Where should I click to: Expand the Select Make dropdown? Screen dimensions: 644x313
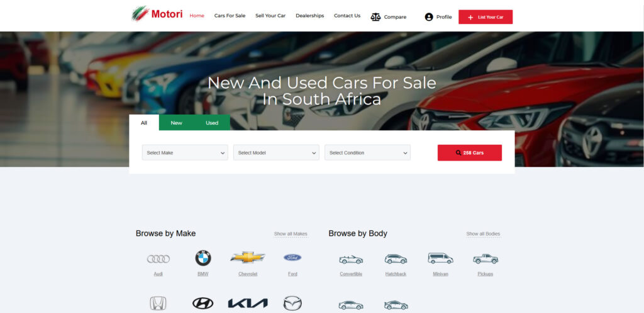[185, 152]
